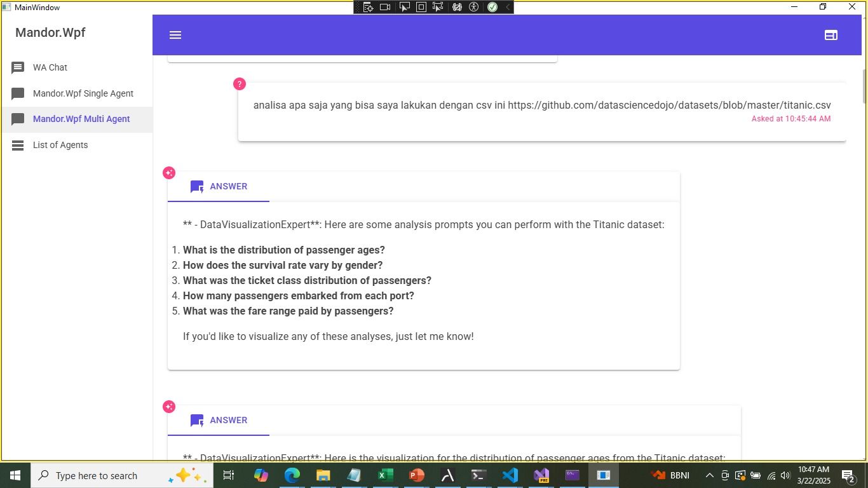Screen dimensions: 868x488
Task: Select Mandor.Wpf Multi Agent menu item
Action: pos(81,119)
